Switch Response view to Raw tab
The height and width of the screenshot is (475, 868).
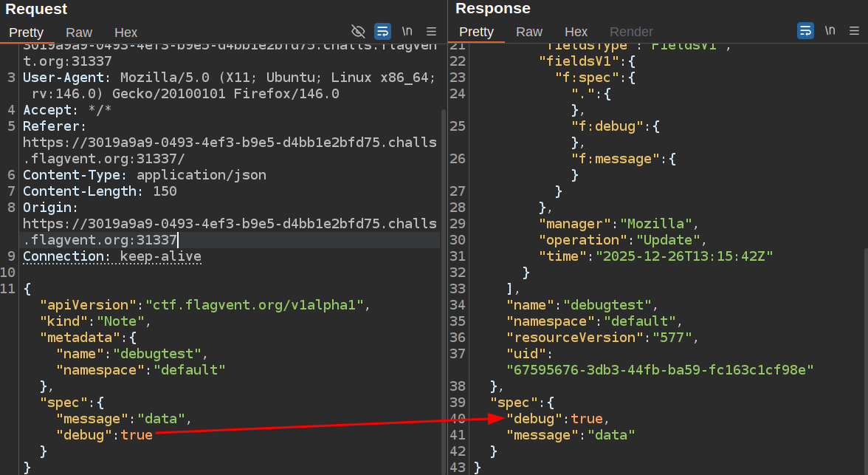click(x=529, y=32)
